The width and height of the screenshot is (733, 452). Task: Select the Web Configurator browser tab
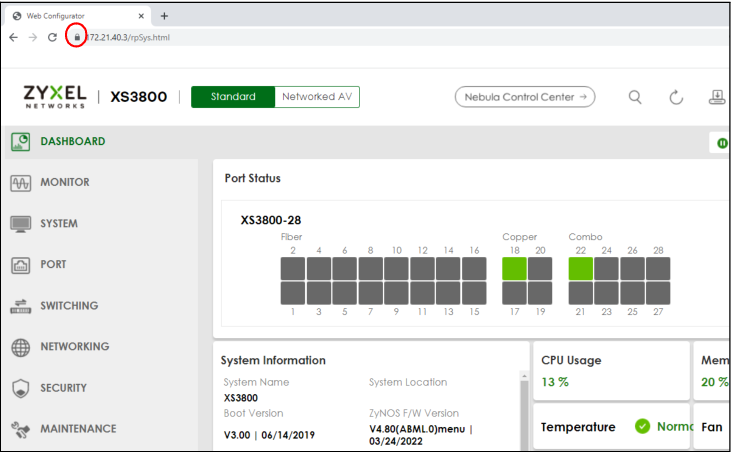[x=78, y=16]
